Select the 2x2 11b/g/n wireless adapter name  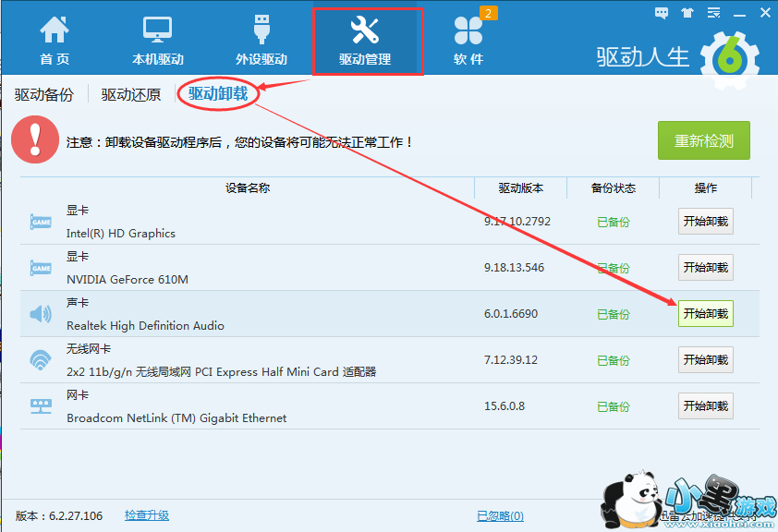pyautogui.click(x=221, y=372)
